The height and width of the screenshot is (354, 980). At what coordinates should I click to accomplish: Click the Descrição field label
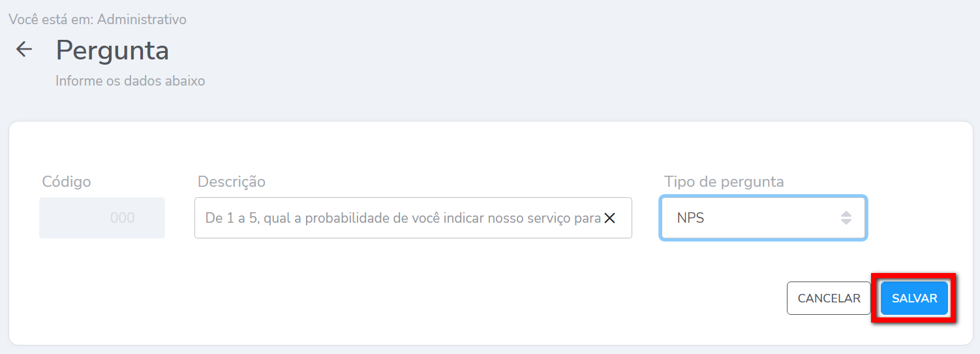(232, 182)
